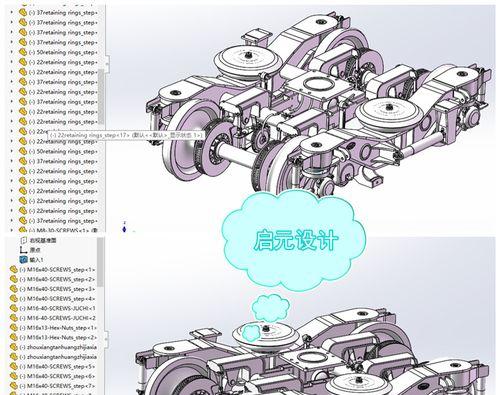Click the 右视基准面 plane icon
500x395 pixels.
pos(23,240)
